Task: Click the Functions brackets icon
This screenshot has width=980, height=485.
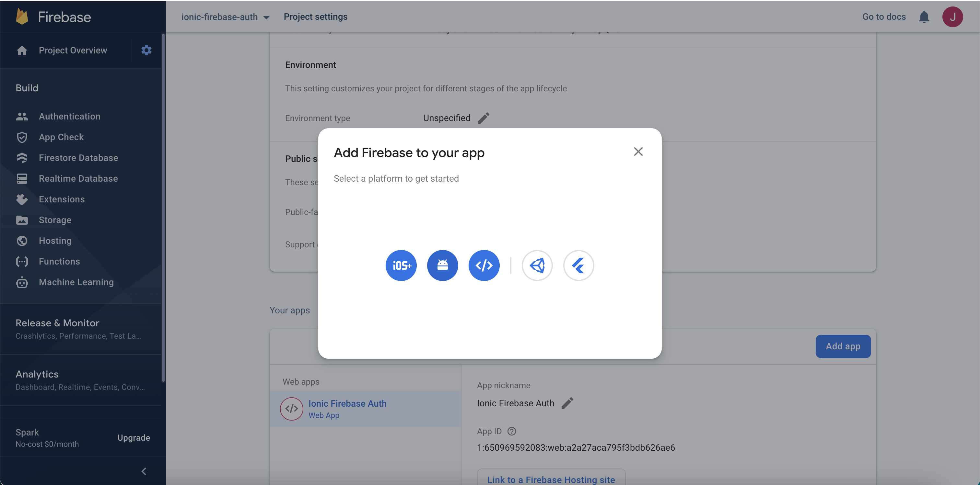Action: point(22,262)
